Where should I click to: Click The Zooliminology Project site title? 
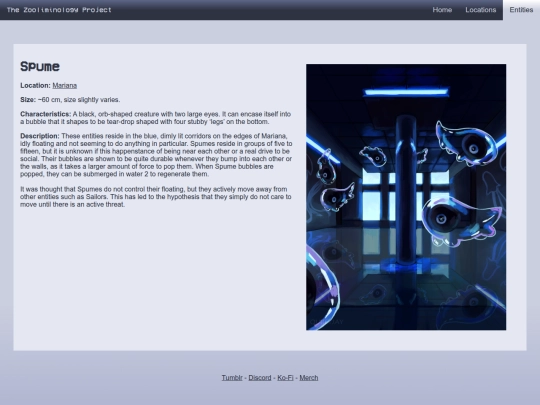click(x=59, y=10)
